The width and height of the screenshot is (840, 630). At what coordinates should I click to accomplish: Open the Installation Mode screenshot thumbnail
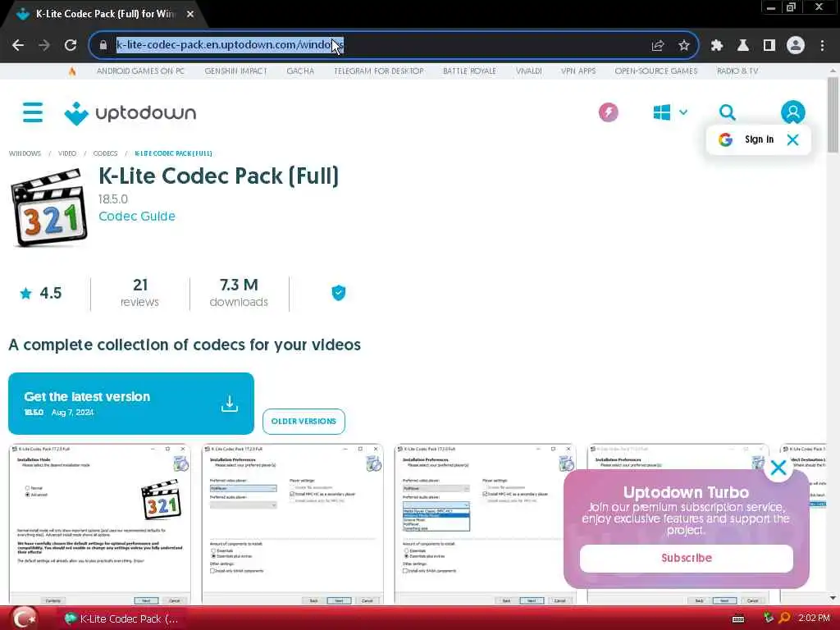coord(99,524)
